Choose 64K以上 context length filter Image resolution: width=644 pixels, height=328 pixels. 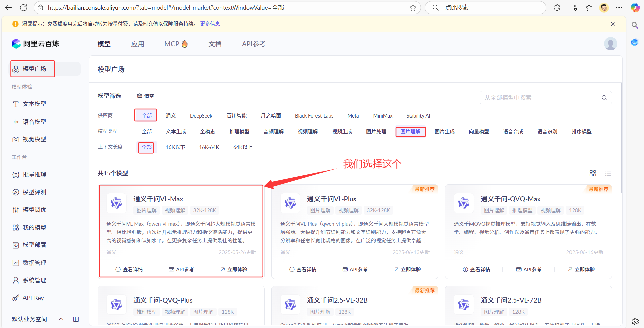click(x=243, y=147)
